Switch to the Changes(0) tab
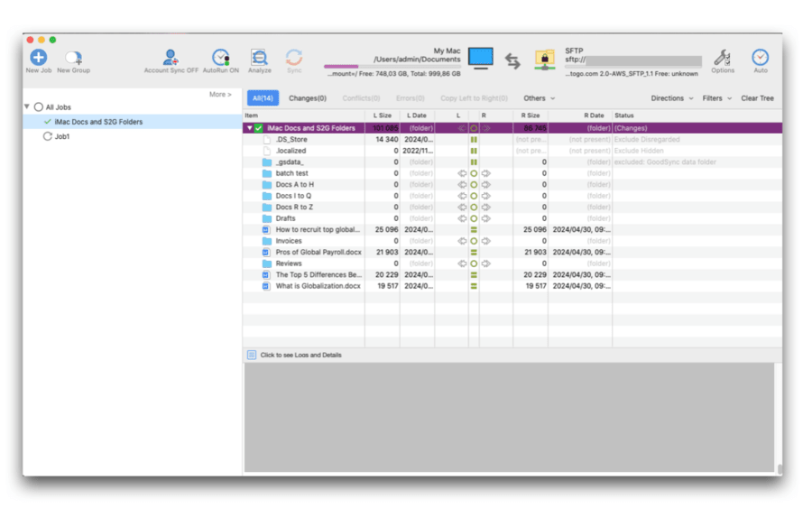This screenshot has width=812, height=508. tap(307, 98)
